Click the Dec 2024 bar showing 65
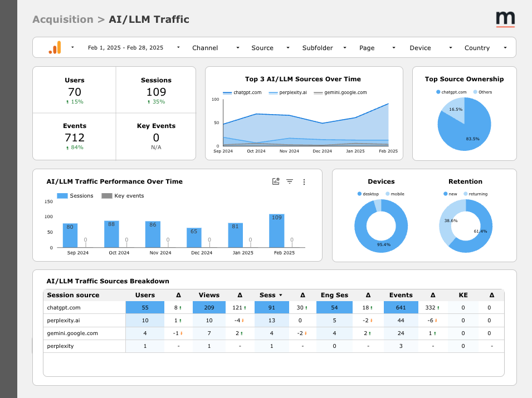Image resolution: width=532 pixels, height=398 pixels. [x=194, y=238]
